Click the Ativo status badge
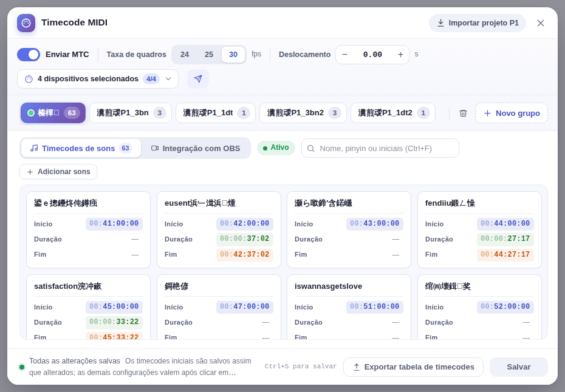Screen dimensions: 565x392 [276, 148]
